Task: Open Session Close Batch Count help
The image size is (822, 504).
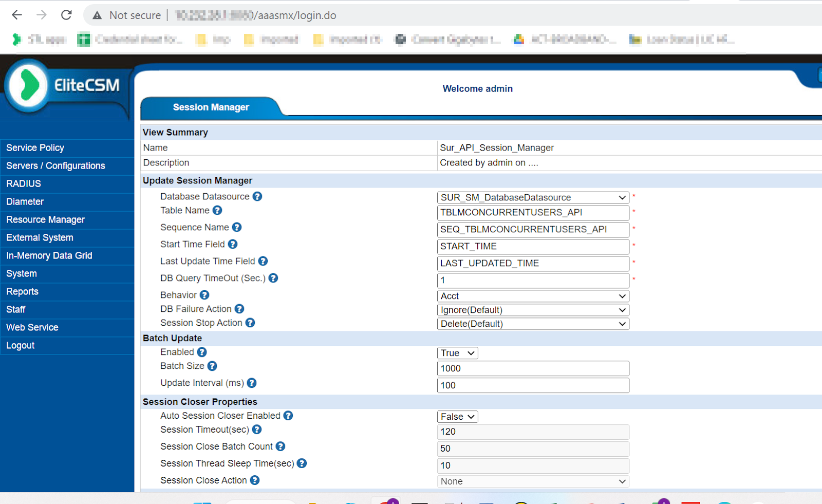Action: pyautogui.click(x=281, y=446)
